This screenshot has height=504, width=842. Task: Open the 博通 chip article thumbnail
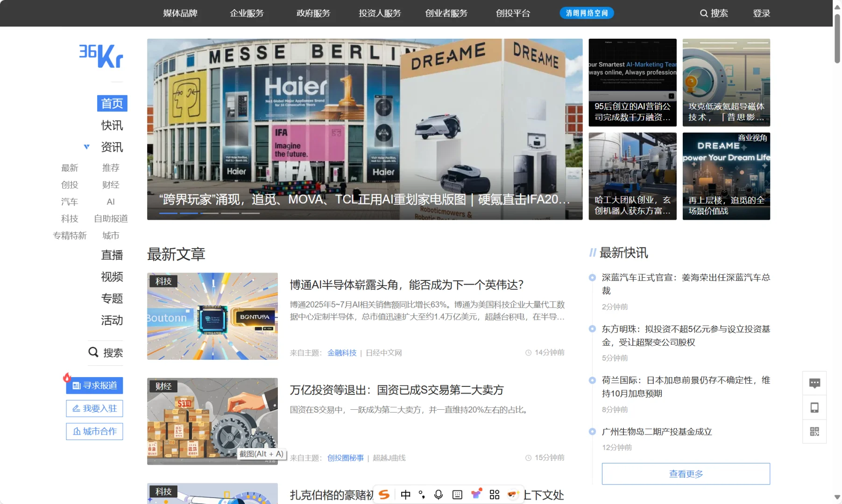pos(212,316)
